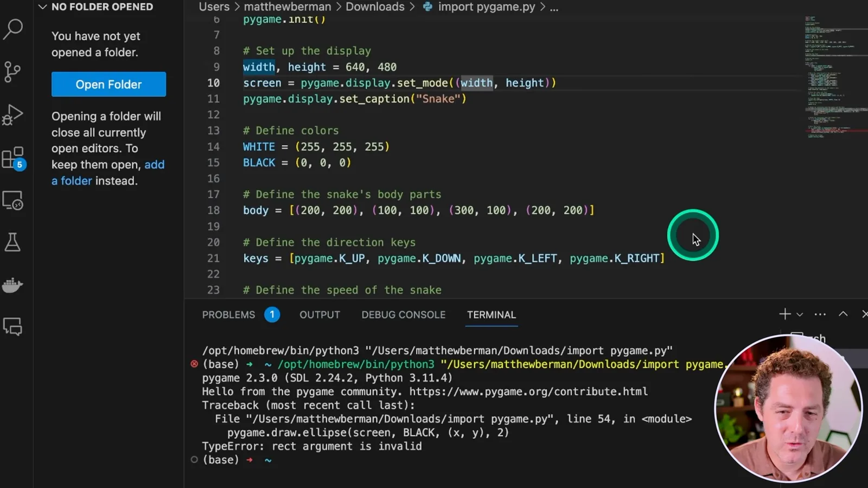Click the breadcrumb ellipsis after the file name
Screen dimensions: 868x488
tap(554, 7)
